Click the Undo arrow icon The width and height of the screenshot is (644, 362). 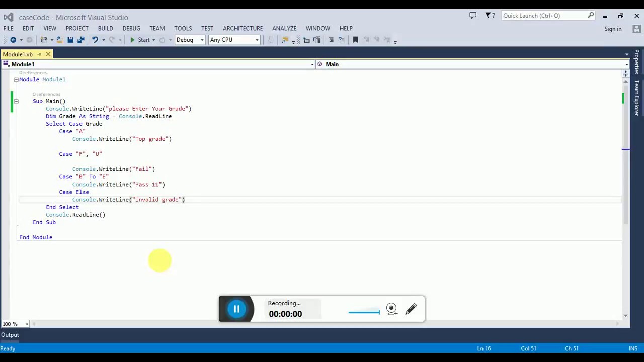point(95,40)
